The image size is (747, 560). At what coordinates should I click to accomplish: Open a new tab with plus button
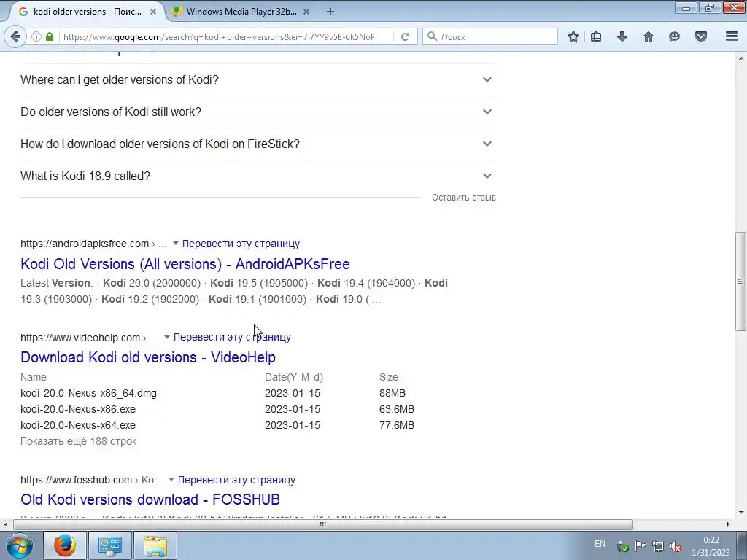click(330, 12)
